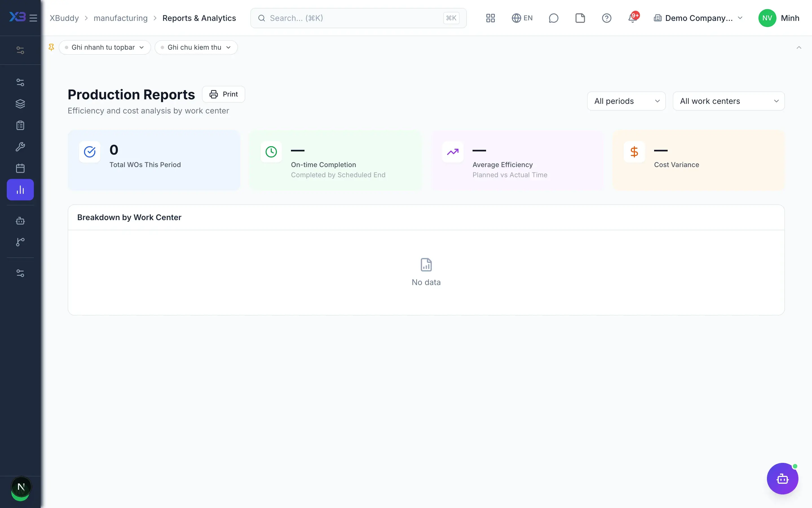Screen dimensions: 812x508
Task: Select the bar chart reports sidebar icon
Action: click(20, 190)
